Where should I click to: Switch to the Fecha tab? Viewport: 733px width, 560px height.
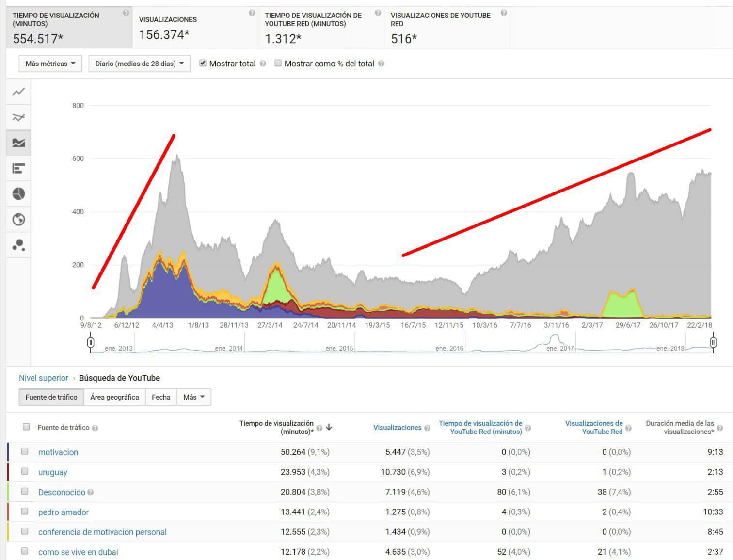tap(161, 397)
